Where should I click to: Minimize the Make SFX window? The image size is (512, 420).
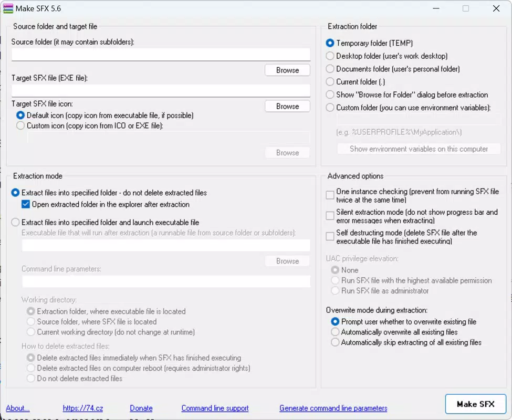tap(436, 8)
